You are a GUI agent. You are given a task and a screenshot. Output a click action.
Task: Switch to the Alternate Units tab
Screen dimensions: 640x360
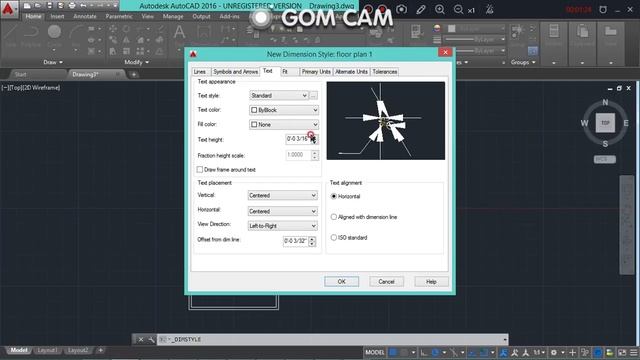pos(351,72)
